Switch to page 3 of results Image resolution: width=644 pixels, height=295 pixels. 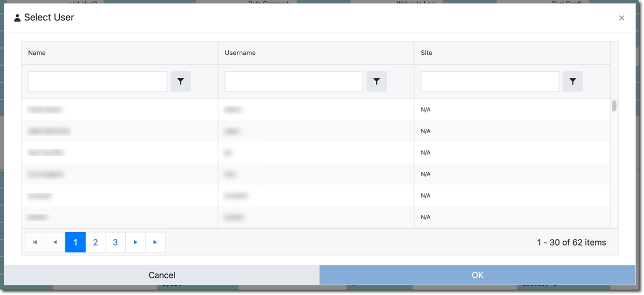pyautogui.click(x=115, y=242)
